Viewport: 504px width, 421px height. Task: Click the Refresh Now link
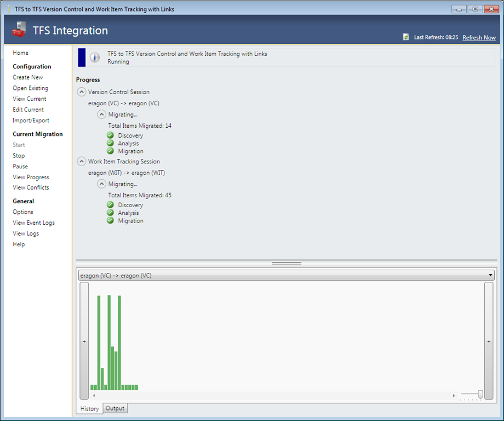(479, 38)
